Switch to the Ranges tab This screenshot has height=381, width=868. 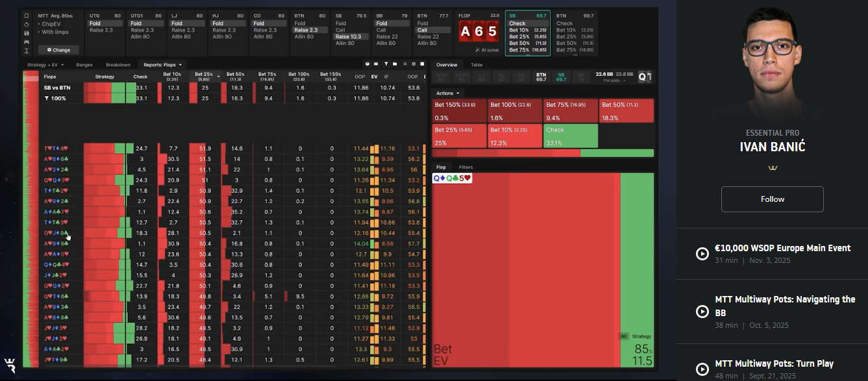click(x=84, y=65)
